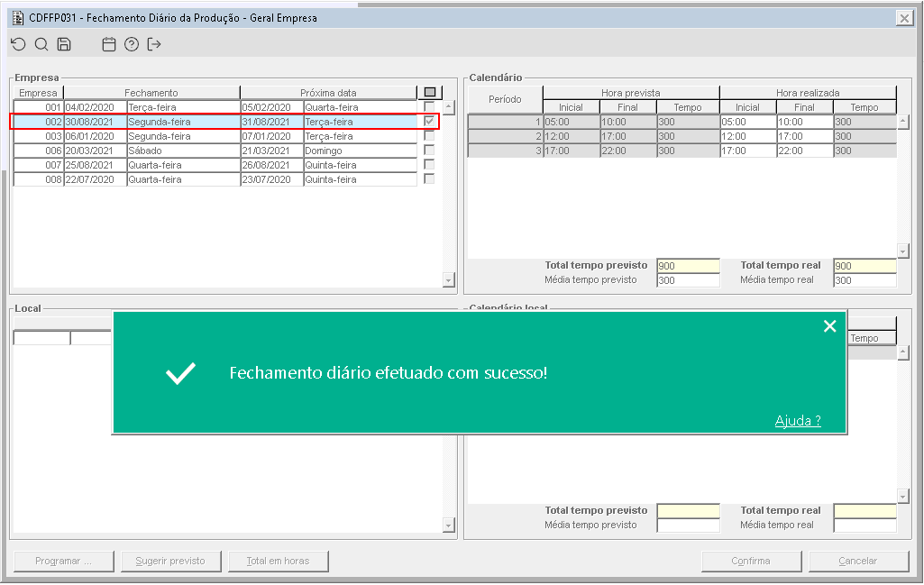Viewport: 924px width, 585px height.
Task: Click the Próxima data column header
Action: click(x=328, y=93)
